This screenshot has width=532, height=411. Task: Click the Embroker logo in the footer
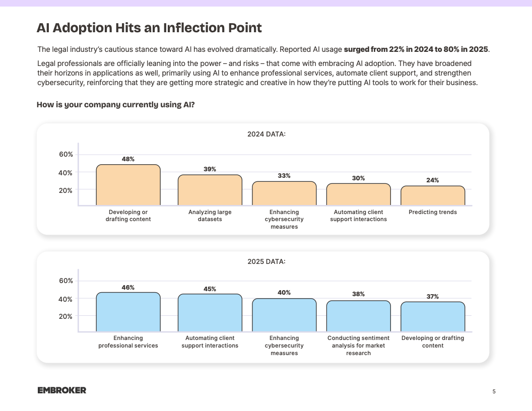click(61, 390)
